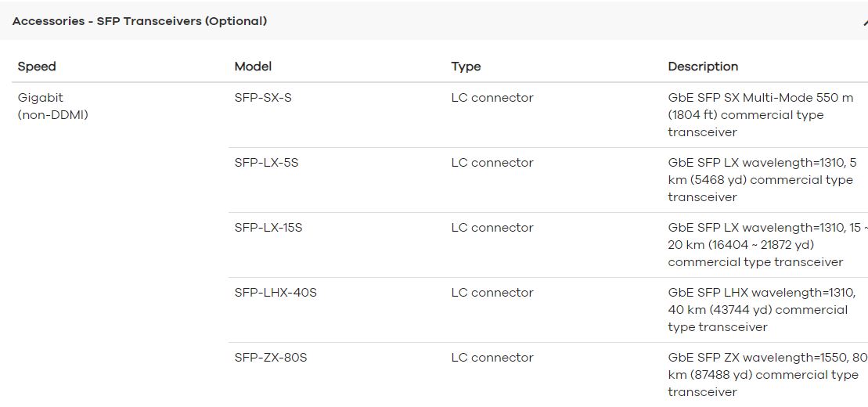Collapse the Accessories SFP Transceivers section
This screenshot has width=868, height=407.
click(434, 21)
